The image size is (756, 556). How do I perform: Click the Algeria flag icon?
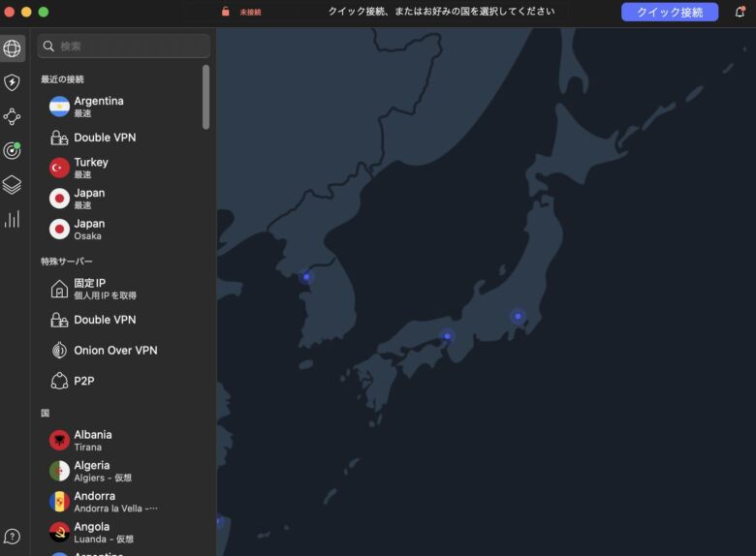coord(59,471)
